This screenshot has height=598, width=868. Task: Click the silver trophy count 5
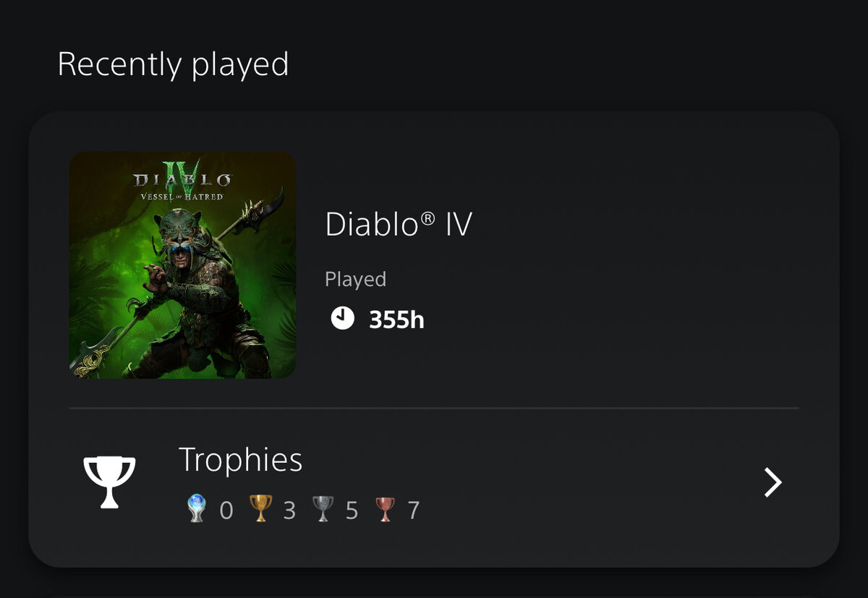click(x=352, y=511)
